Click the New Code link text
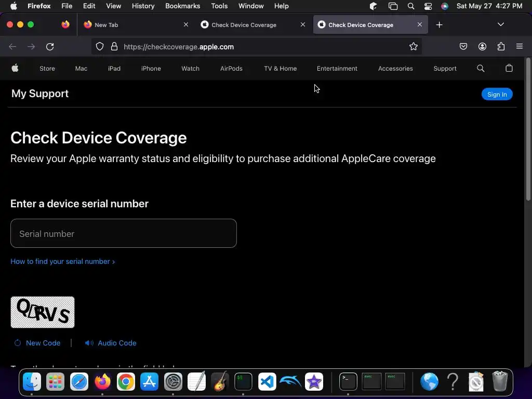 click(43, 343)
